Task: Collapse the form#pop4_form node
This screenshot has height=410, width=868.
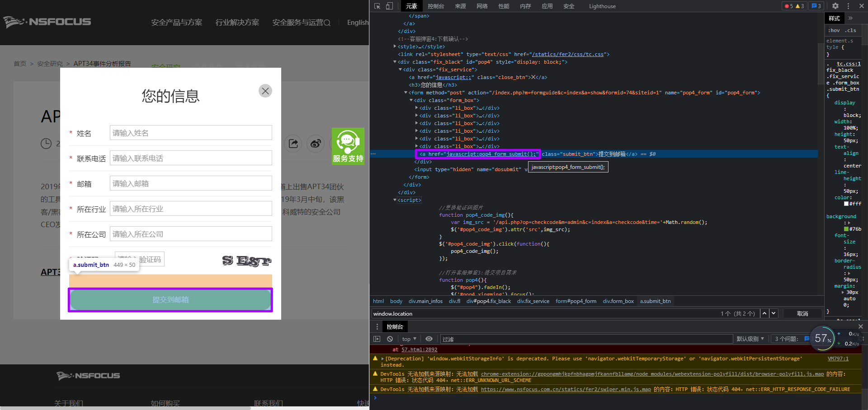Action: click(x=406, y=93)
